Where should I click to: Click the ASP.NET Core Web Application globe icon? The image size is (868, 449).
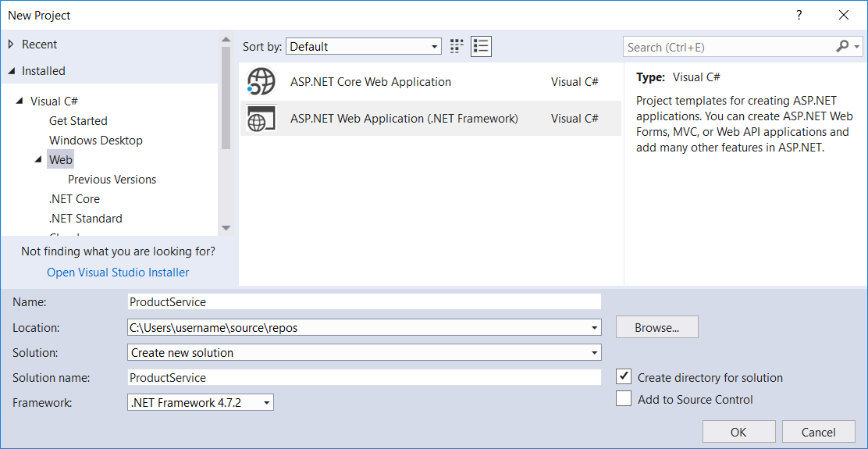[261, 82]
